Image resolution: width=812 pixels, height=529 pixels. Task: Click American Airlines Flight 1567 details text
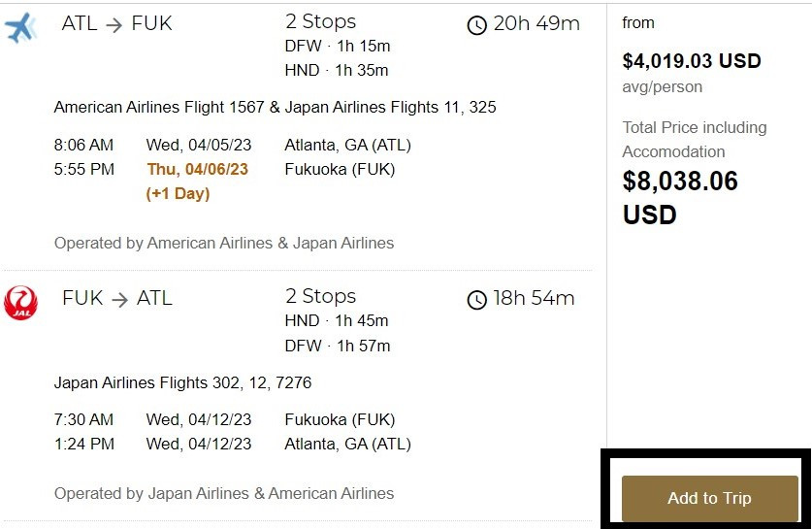tap(275, 107)
